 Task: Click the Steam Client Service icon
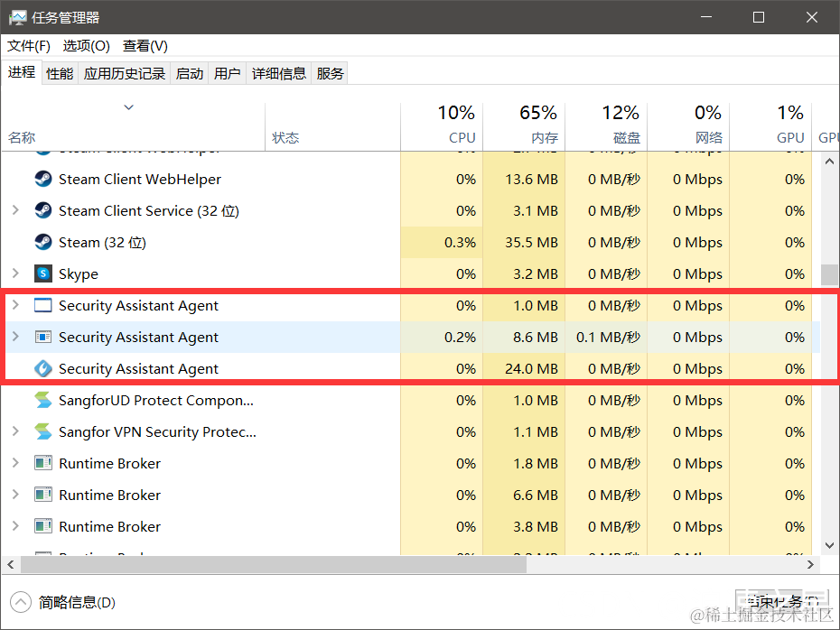[x=42, y=210]
